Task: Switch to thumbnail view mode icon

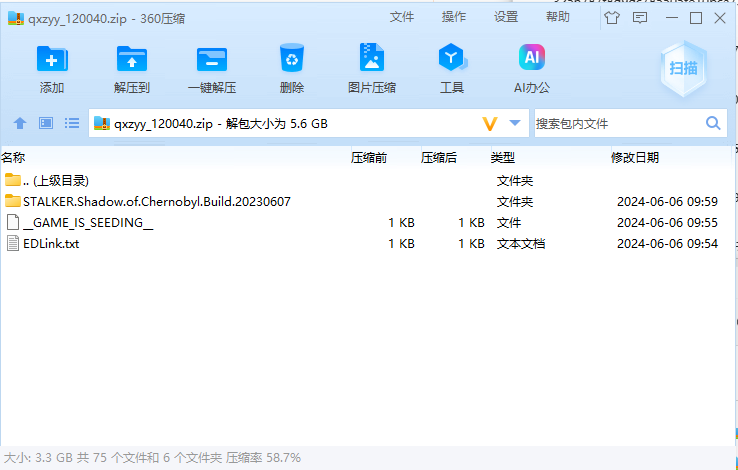Action: [46, 123]
